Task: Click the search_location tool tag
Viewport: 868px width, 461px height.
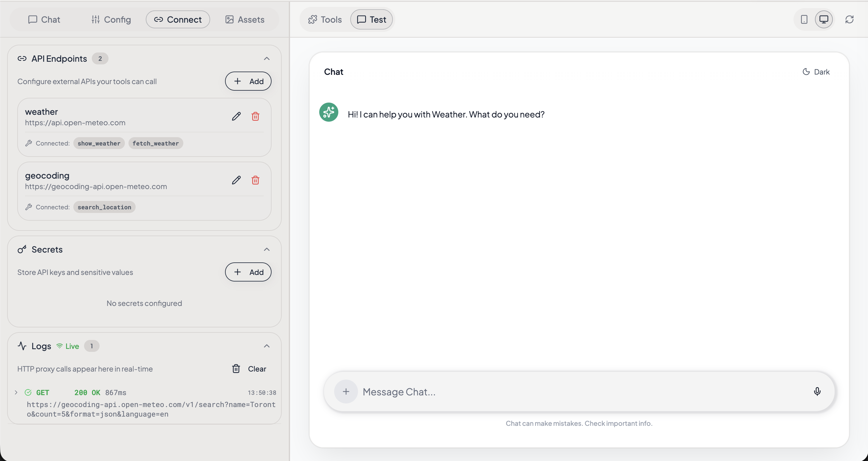Action: click(x=104, y=207)
